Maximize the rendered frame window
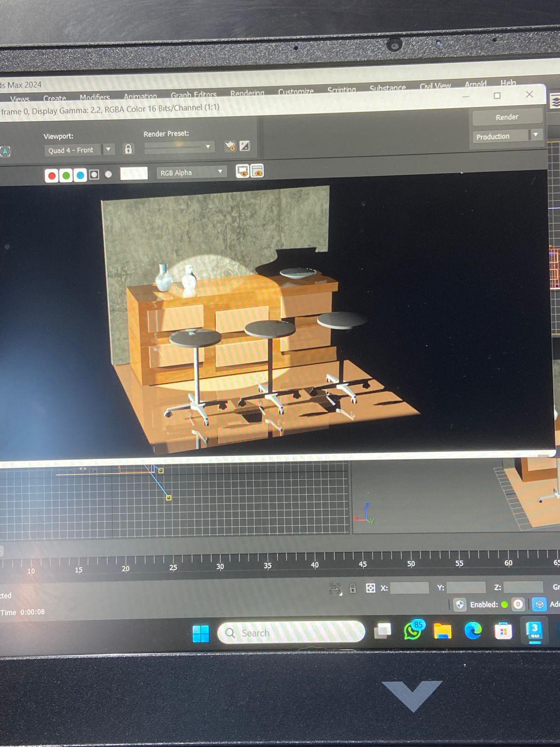This screenshot has width=560, height=747. (497, 95)
